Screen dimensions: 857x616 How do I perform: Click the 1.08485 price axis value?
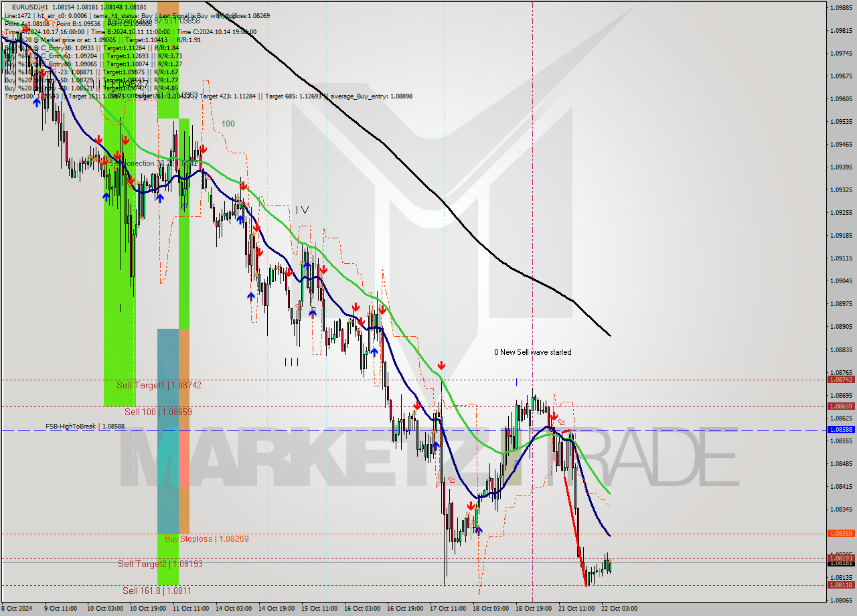tap(842, 463)
